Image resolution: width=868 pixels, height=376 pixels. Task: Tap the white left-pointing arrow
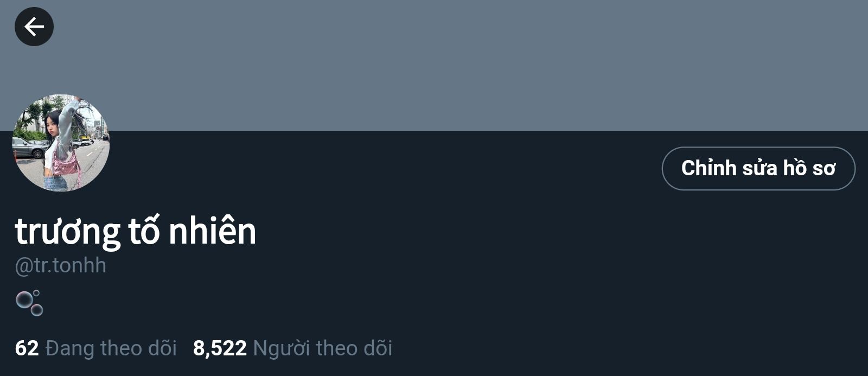pyautogui.click(x=34, y=27)
